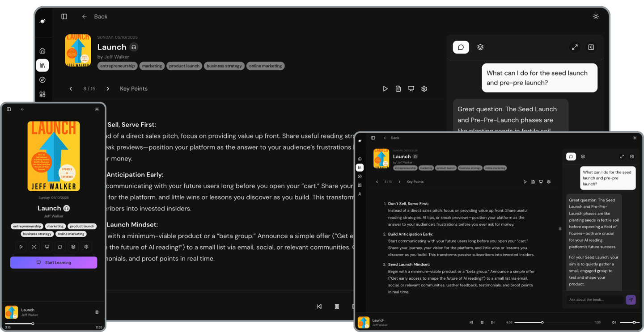Image resolution: width=644 pixels, height=332 pixels.
Task: Mute audio with the tablet speaker icon
Action: [614, 322]
